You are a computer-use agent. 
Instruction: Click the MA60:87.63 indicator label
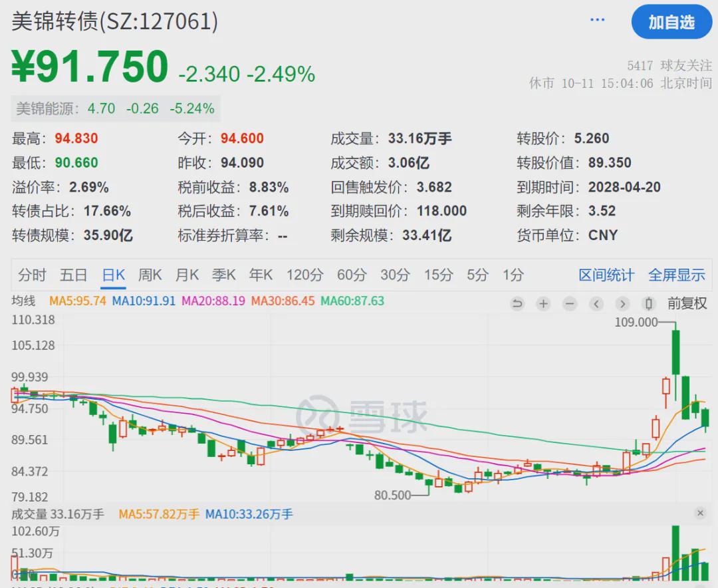(352, 301)
